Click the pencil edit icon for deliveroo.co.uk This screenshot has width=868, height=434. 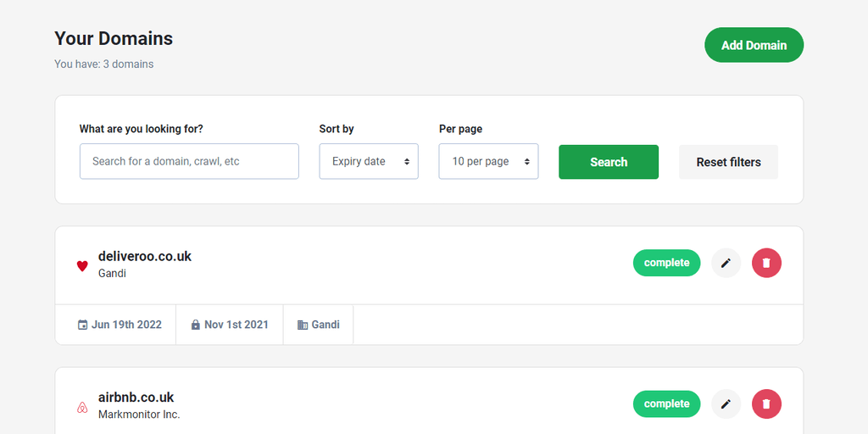pyautogui.click(x=726, y=263)
